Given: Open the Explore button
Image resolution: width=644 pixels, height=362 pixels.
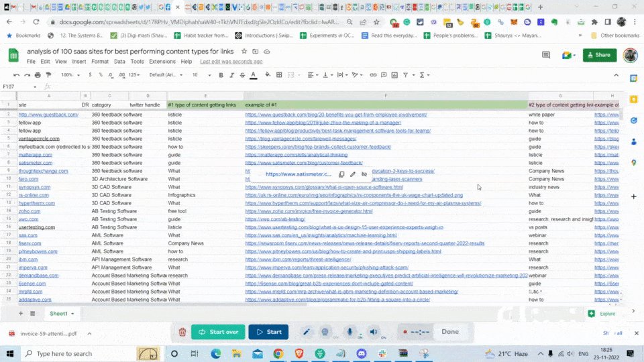Looking at the screenshot, I should [602, 314].
